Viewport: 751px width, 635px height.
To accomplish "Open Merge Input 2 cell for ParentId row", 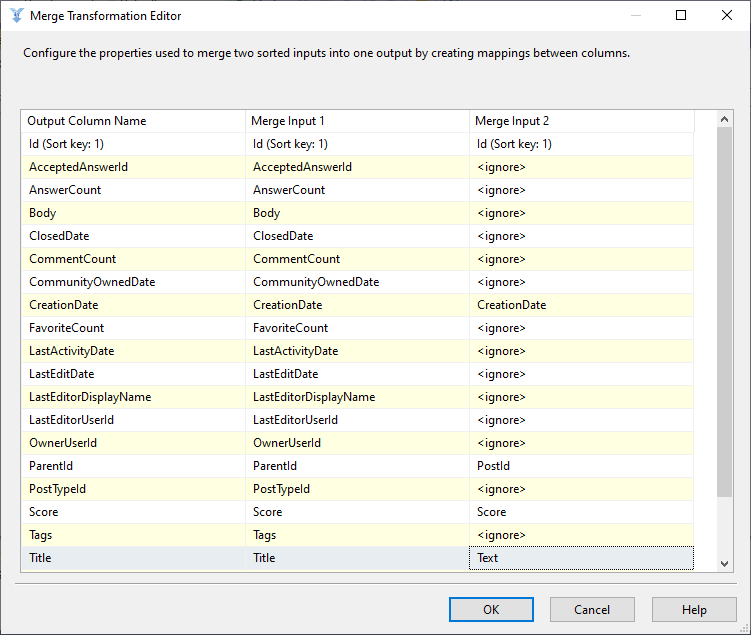I will tap(581, 466).
